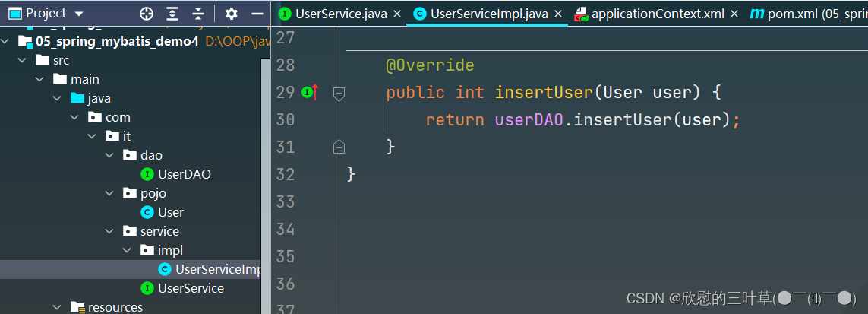Click the @Override annotation
868x314 pixels.
tap(430, 65)
